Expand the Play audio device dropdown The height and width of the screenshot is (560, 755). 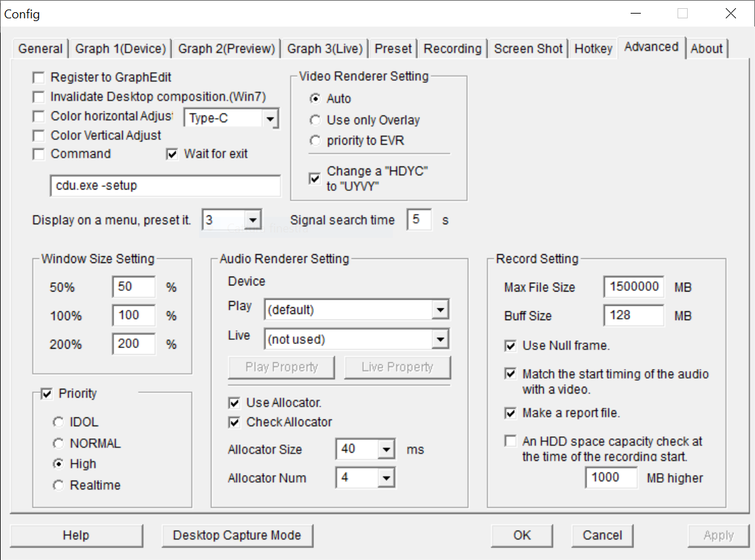[x=440, y=311]
